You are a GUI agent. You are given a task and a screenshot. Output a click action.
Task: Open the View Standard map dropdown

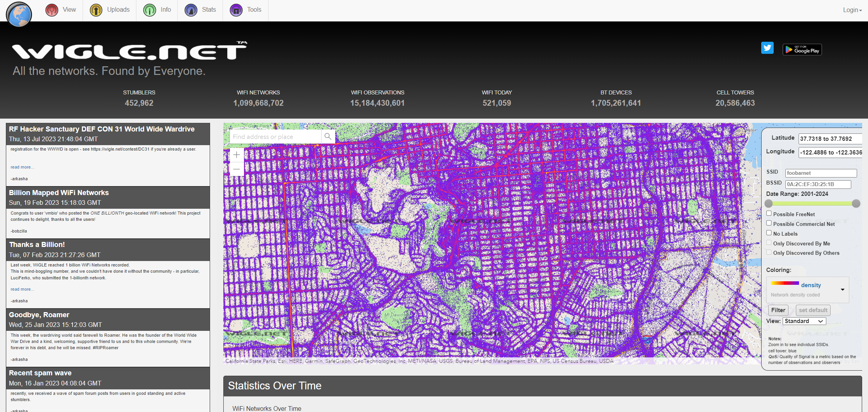[804, 321]
